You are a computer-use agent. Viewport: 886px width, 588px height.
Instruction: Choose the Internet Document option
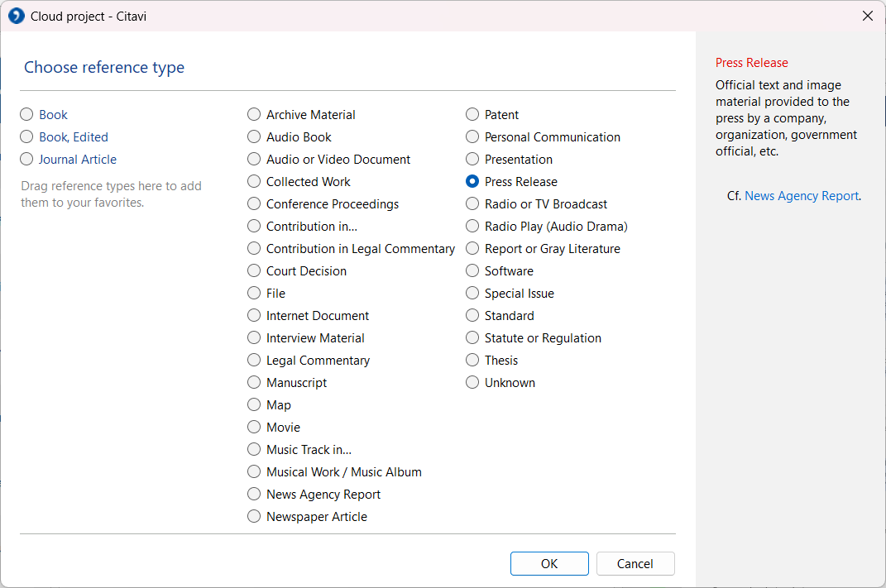tap(255, 316)
